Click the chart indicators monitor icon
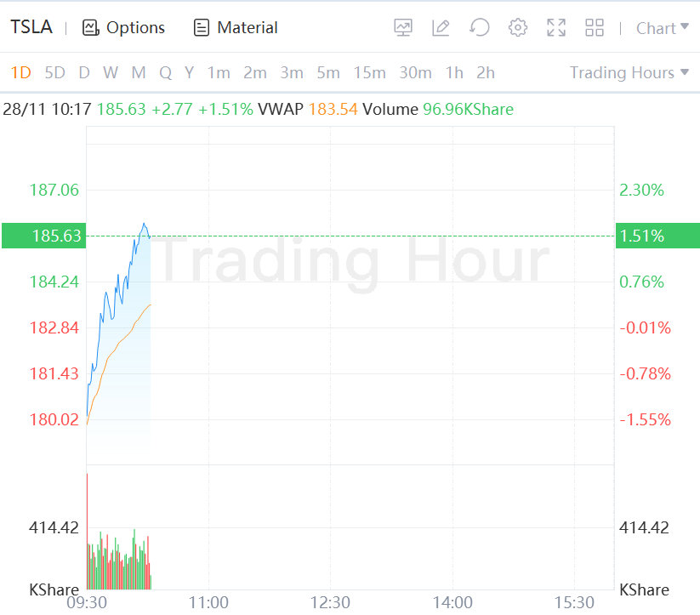This screenshot has height=615, width=700. click(x=403, y=28)
